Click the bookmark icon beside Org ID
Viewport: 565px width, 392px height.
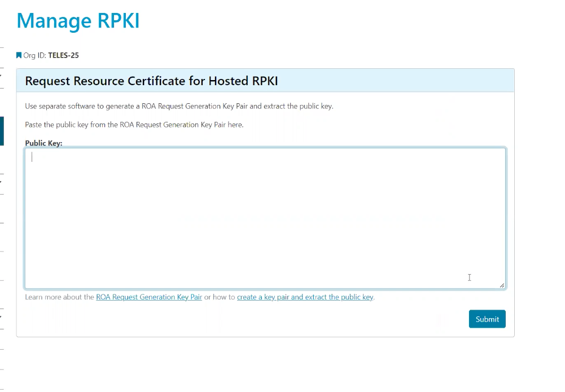(x=19, y=55)
